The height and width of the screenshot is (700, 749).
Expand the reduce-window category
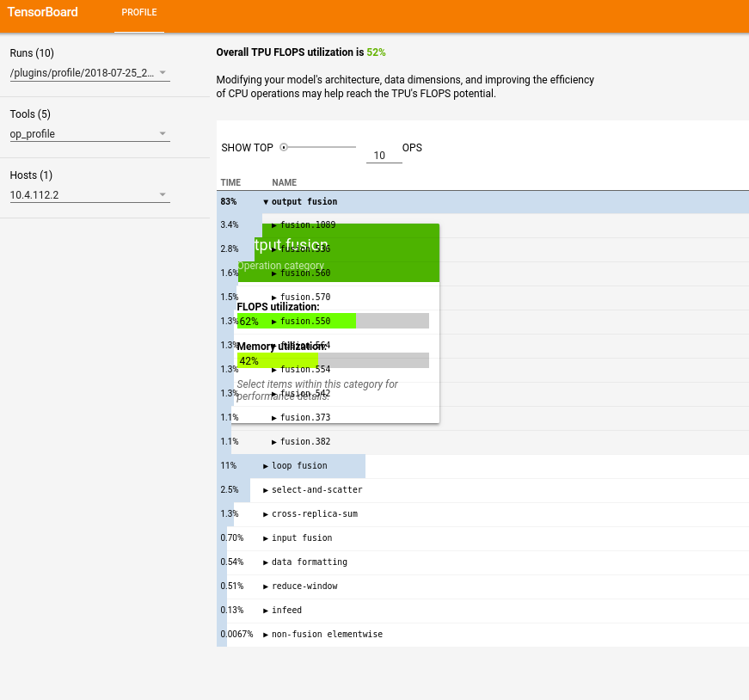(x=266, y=586)
